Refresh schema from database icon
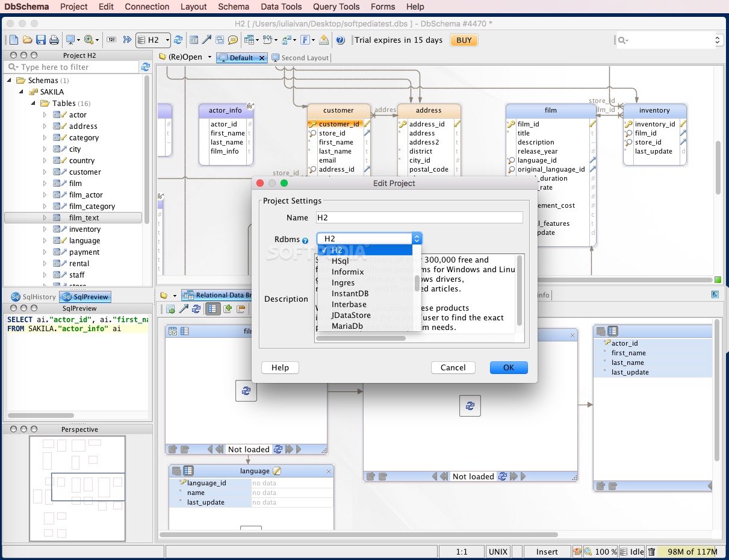729x560 pixels. point(178,40)
